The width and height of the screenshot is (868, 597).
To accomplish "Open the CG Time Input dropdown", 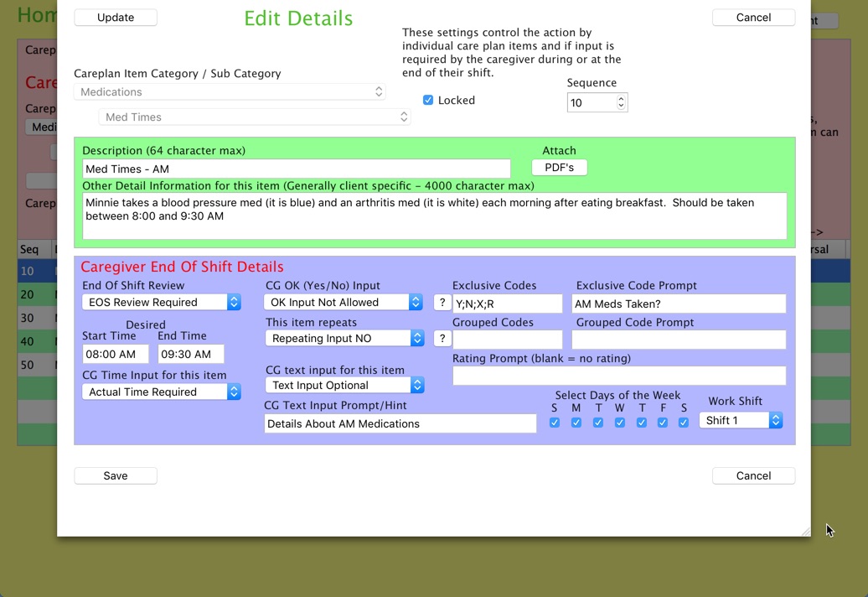I will point(161,392).
